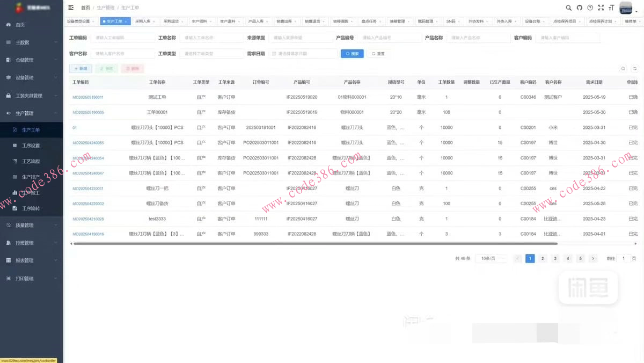Open work order MO202505190011 link
The width and height of the screenshot is (644, 363).
tap(88, 97)
